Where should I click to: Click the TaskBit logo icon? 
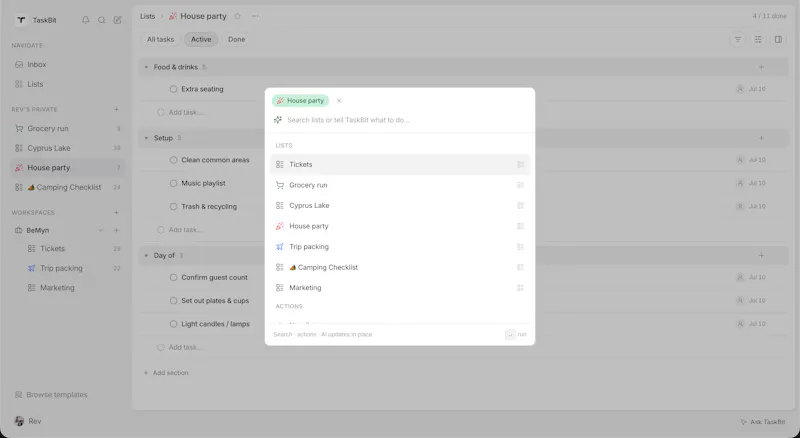(21, 20)
